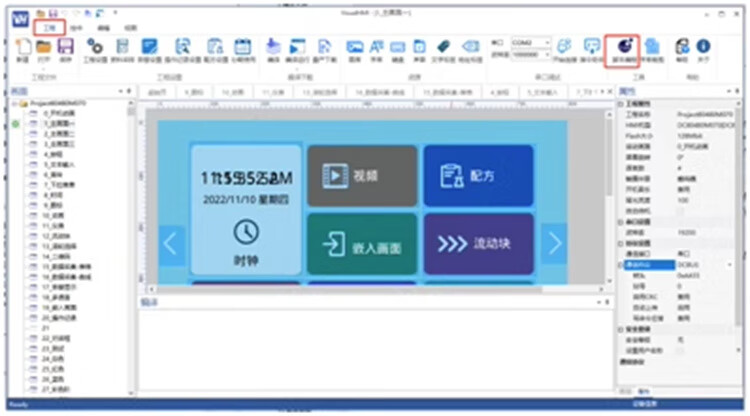
Task: Click the 流动块 tile on canvas
Action: pyautogui.click(x=478, y=243)
